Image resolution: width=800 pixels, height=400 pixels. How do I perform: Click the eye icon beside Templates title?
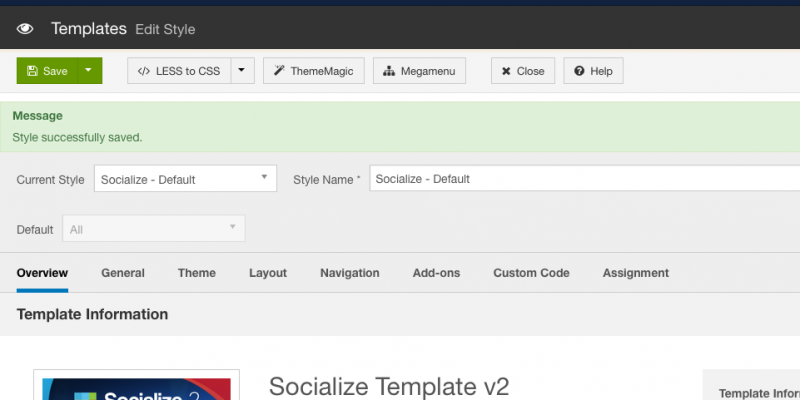(24, 29)
